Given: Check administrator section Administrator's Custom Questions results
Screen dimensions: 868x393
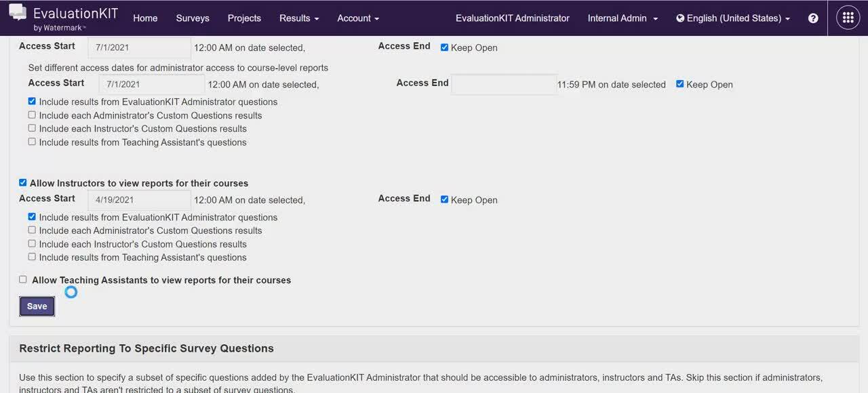Looking at the screenshot, I should pos(32,115).
